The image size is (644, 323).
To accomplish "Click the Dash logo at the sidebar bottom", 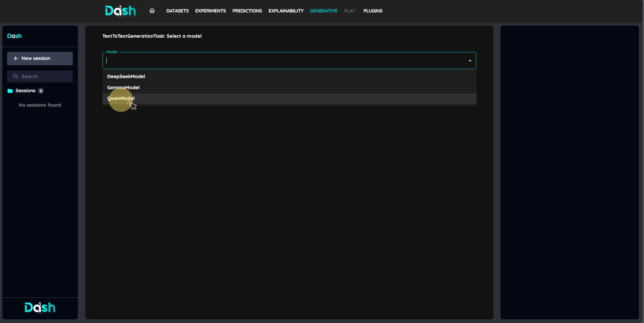I will (40, 308).
